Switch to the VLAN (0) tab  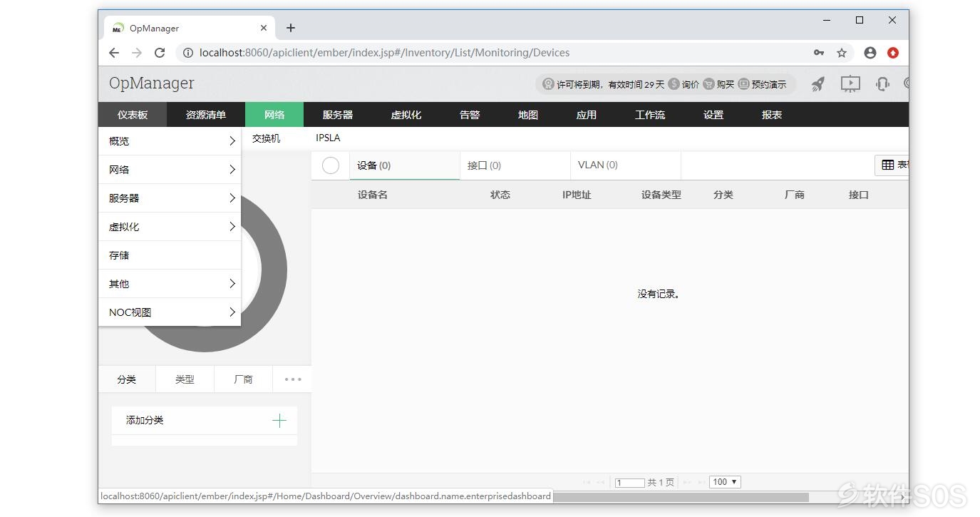pos(625,165)
